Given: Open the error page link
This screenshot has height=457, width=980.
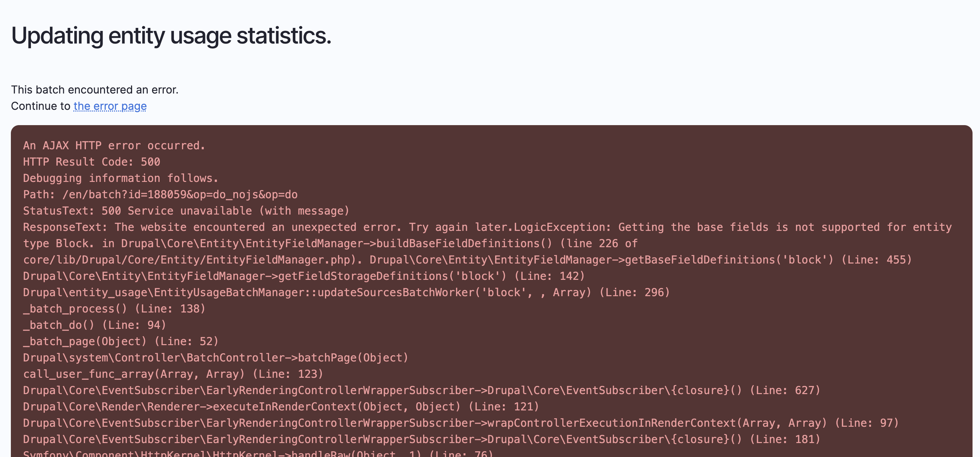Looking at the screenshot, I should [x=110, y=106].
